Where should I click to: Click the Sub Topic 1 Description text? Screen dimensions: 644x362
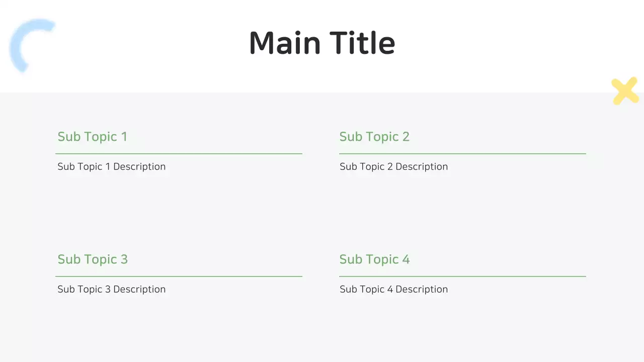click(111, 166)
